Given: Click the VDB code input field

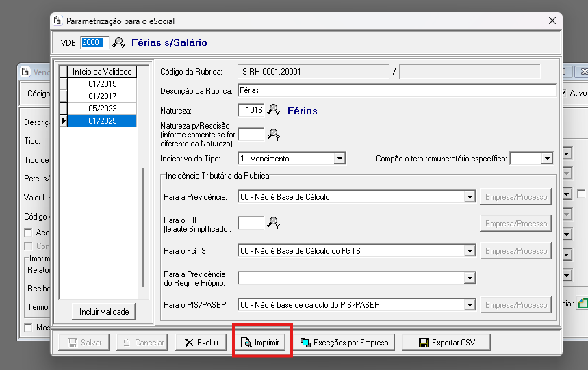Looking at the screenshot, I should pyautogui.click(x=94, y=42).
